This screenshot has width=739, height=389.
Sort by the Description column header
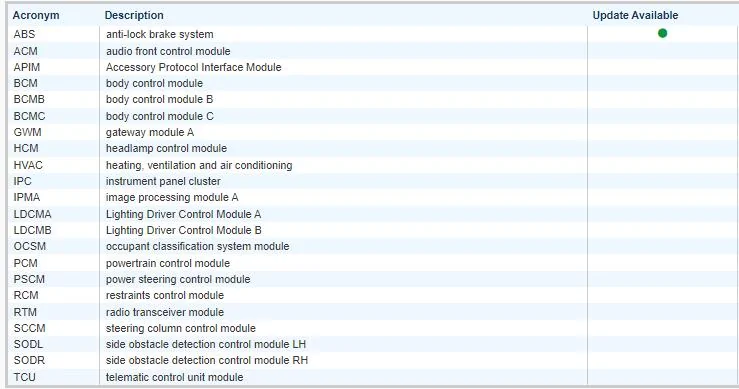134,15
